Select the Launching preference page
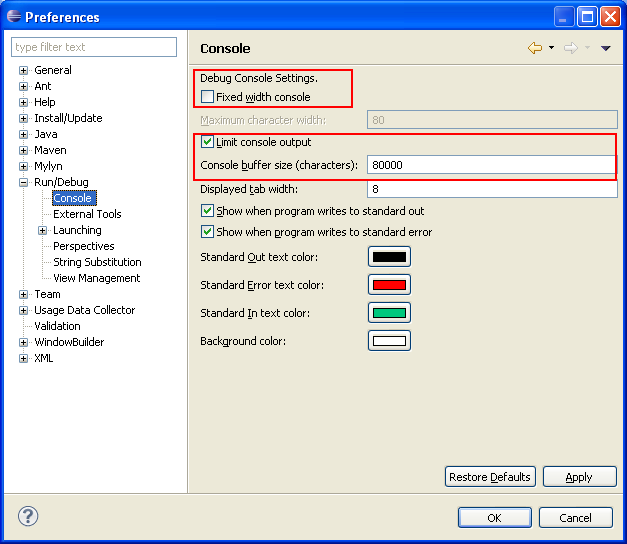Screen dimensions: 627x544 point(77,230)
